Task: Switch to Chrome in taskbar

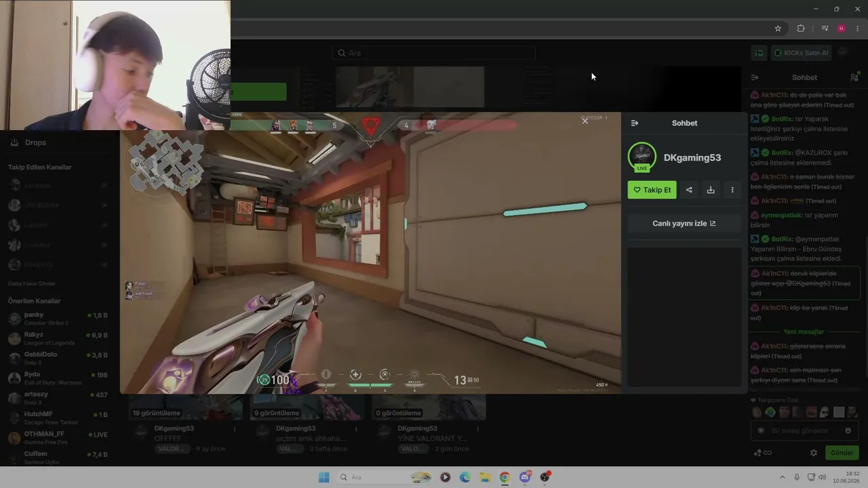Action: tap(505, 477)
